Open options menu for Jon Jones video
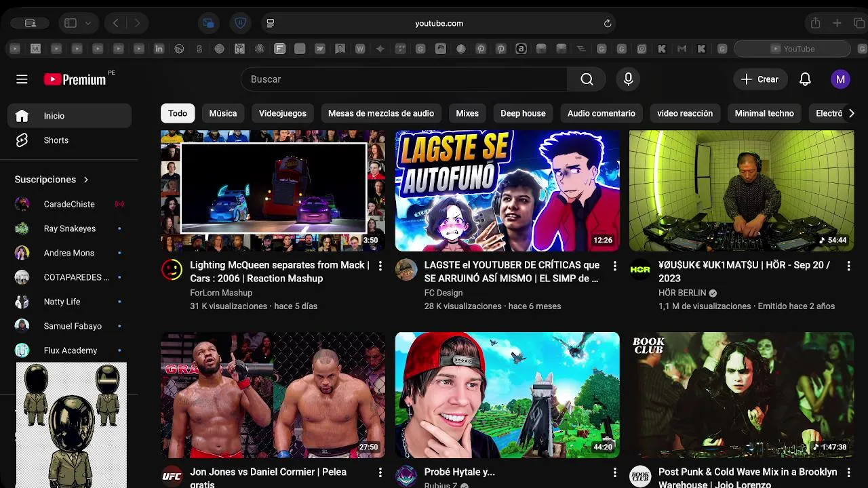Viewport: 868px width, 488px height. 380,472
